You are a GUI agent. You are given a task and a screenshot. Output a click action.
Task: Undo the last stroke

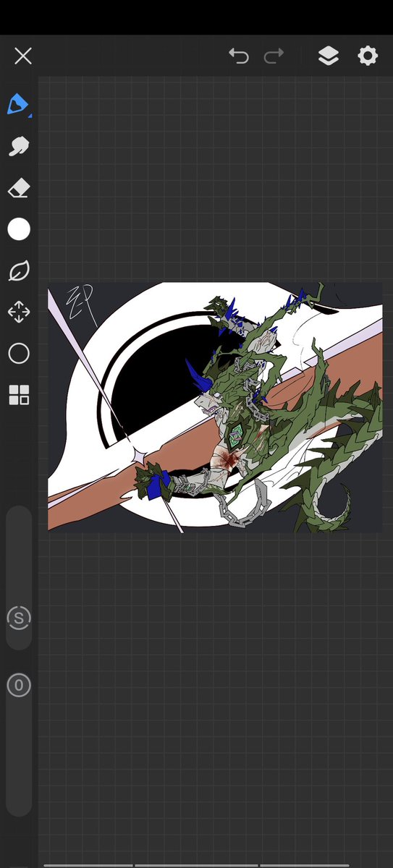click(238, 56)
